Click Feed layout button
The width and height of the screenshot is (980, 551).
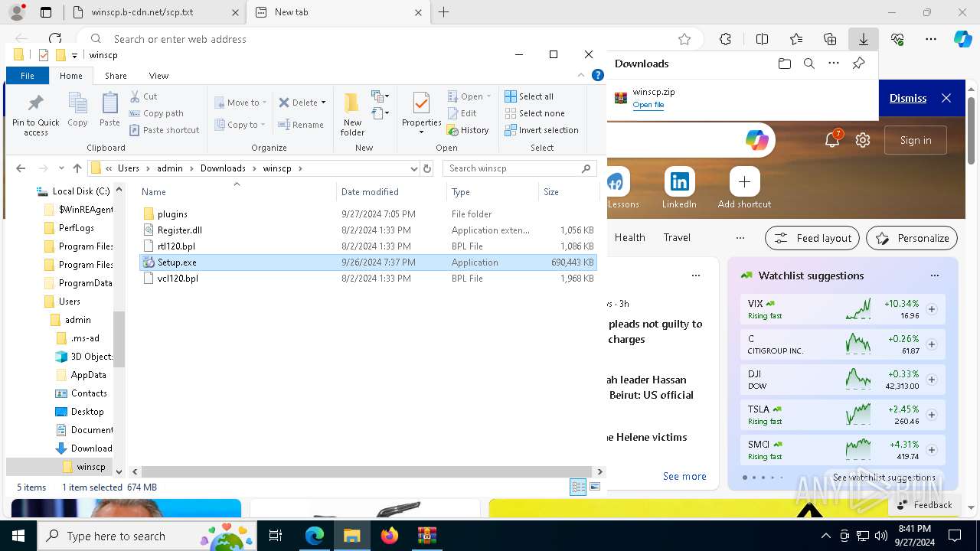click(x=812, y=238)
